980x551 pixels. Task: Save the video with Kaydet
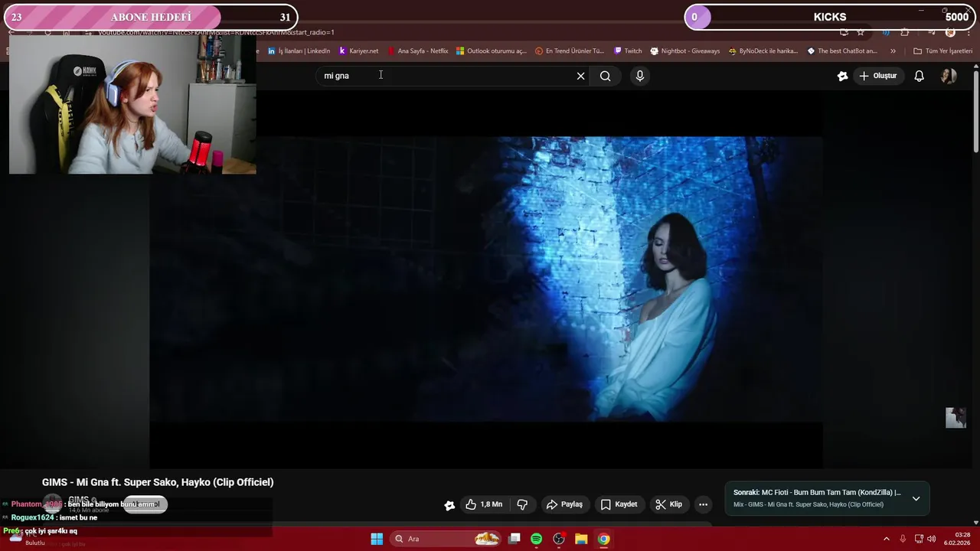pos(619,504)
